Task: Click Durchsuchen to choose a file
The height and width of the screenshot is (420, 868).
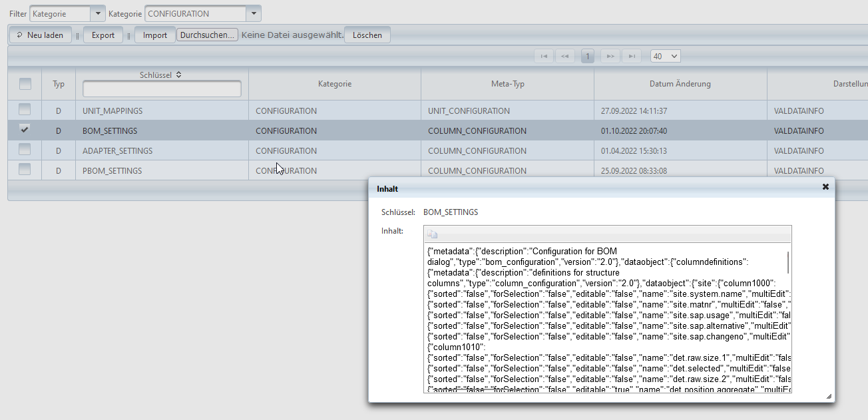Action: click(x=207, y=35)
